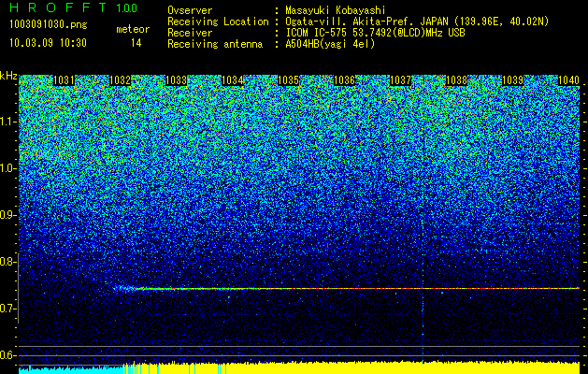Click the meteor count 14
This screenshot has width=588, height=374.
coord(136,43)
